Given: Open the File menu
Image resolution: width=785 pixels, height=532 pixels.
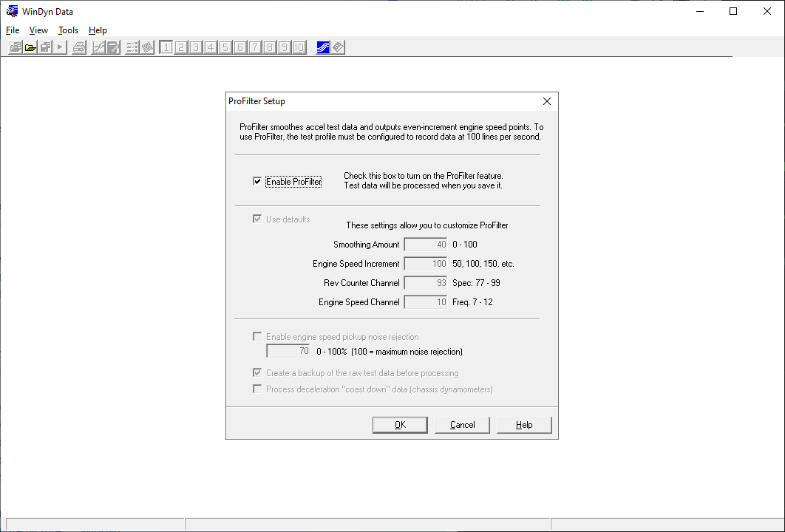Looking at the screenshot, I should coord(13,30).
